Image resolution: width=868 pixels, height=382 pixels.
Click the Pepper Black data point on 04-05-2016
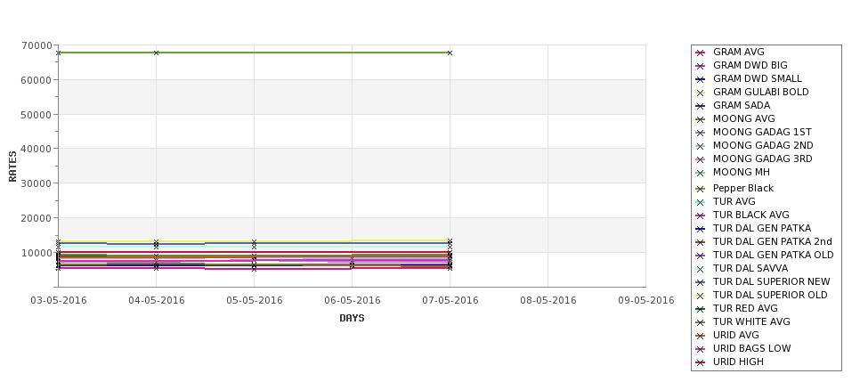click(x=156, y=53)
